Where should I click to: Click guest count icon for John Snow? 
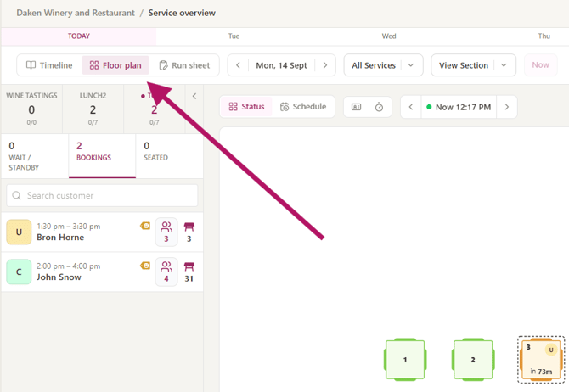[x=166, y=272]
